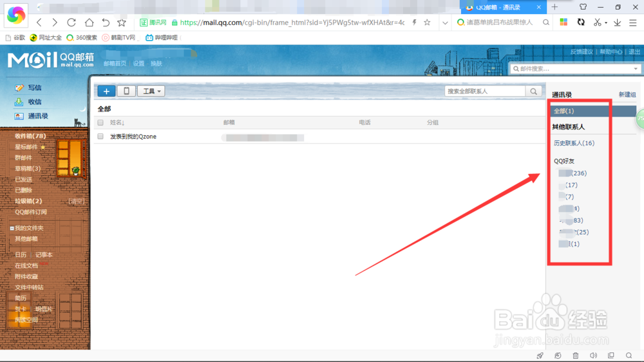
Task: Click the plus add-contact button
Action: tap(106, 91)
